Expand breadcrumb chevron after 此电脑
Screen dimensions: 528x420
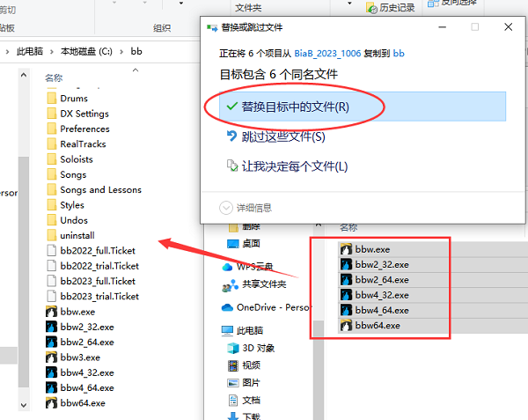[x=52, y=52]
